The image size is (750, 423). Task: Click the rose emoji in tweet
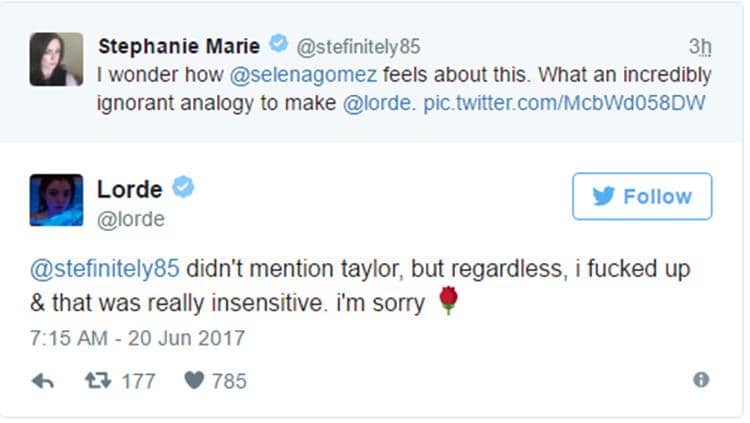449,301
